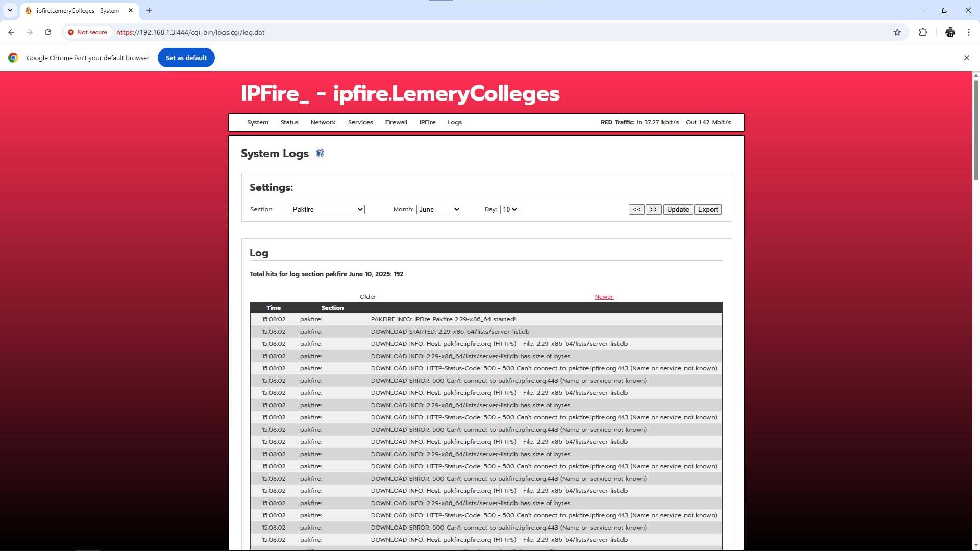The width and height of the screenshot is (980, 551).
Task: Click the browser address bar URL
Action: pos(190,32)
